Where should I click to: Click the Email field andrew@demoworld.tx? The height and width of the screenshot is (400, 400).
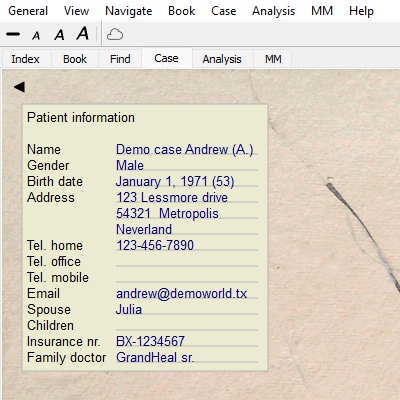[187, 293]
